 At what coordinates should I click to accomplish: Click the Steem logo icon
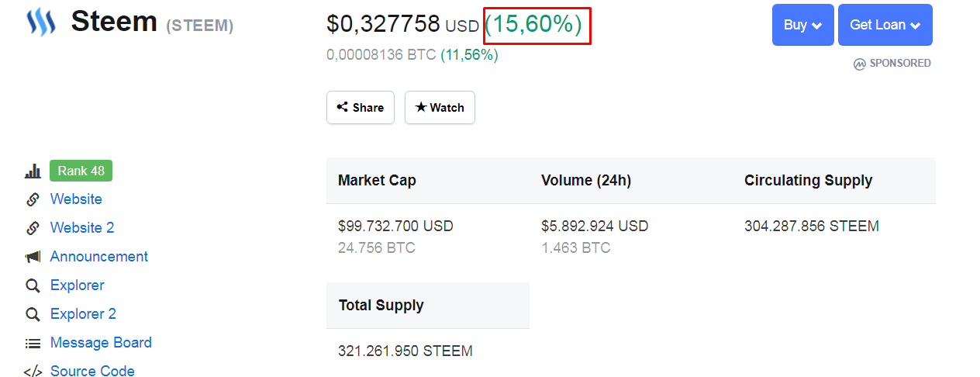[x=42, y=22]
